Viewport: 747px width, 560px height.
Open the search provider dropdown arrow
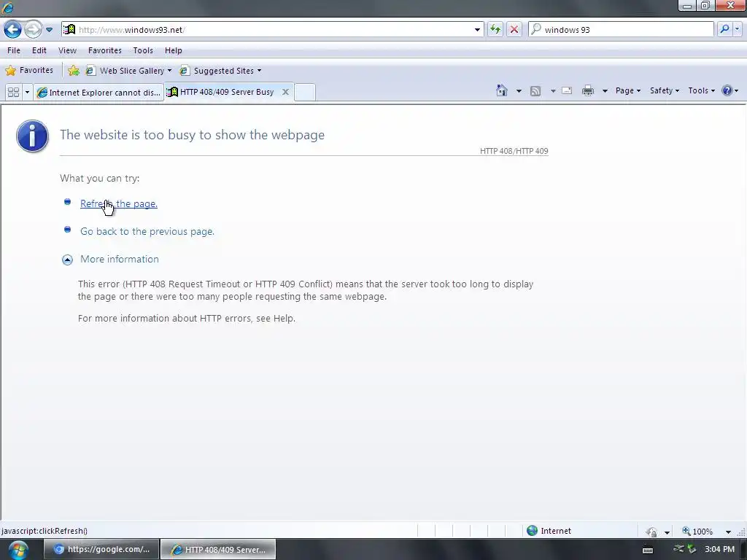click(738, 29)
